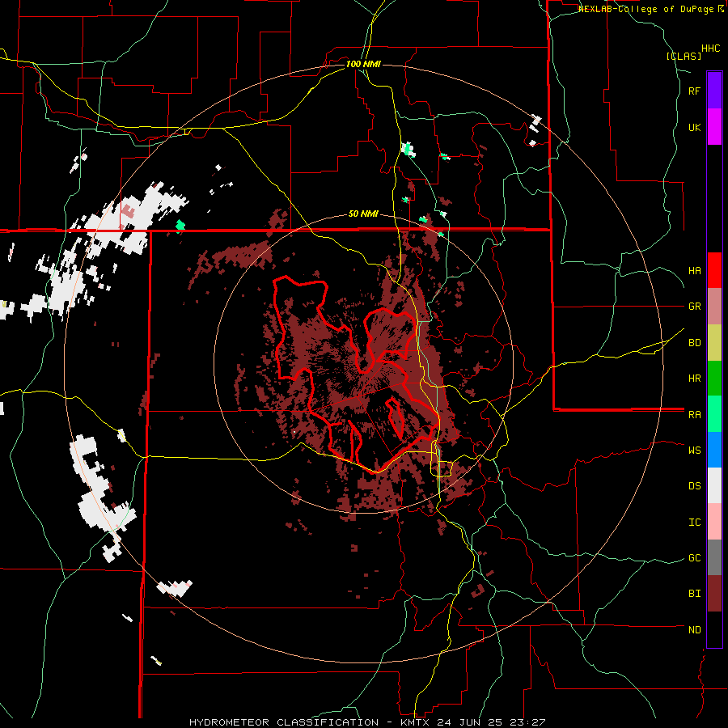
Task: Click the BD yellow legend swatch
Action: click(x=714, y=343)
